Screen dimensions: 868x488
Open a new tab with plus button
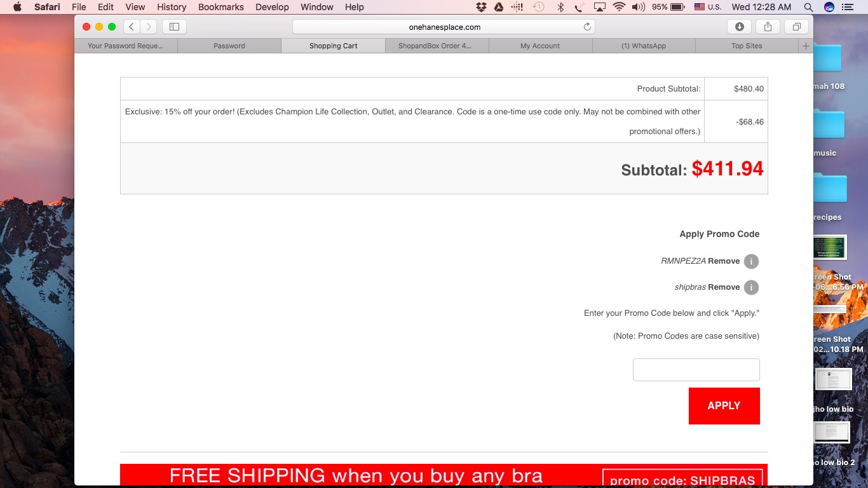coord(806,46)
